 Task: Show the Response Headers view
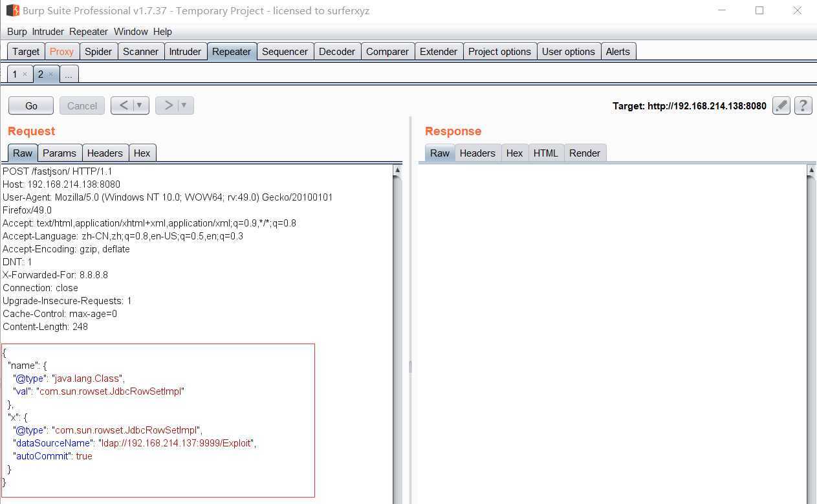tap(477, 153)
